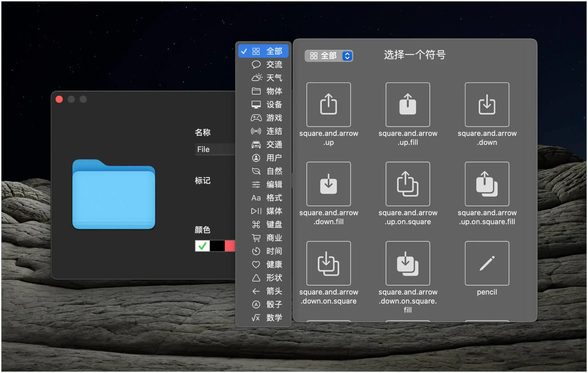Choose the square.and.arrow.up.fill symbol
Image resolution: width=588 pixels, height=373 pixels.
(407, 105)
